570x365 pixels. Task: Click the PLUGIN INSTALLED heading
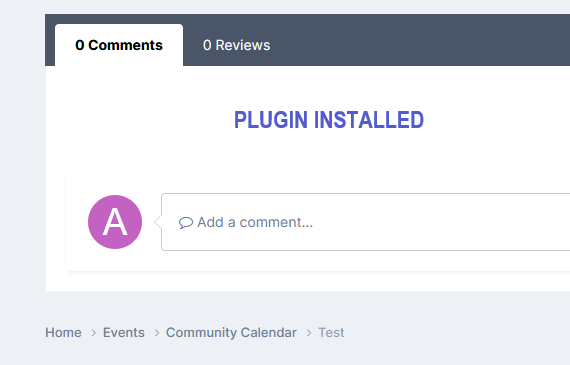click(329, 120)
